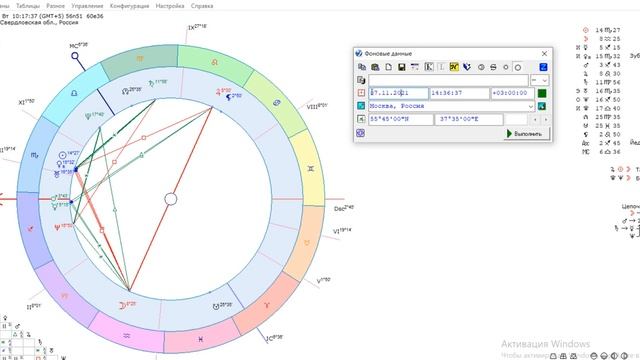The width and height of the screenshot is (640, 360).
Task: Click the green square beside time zone
Action: (542, 93)
